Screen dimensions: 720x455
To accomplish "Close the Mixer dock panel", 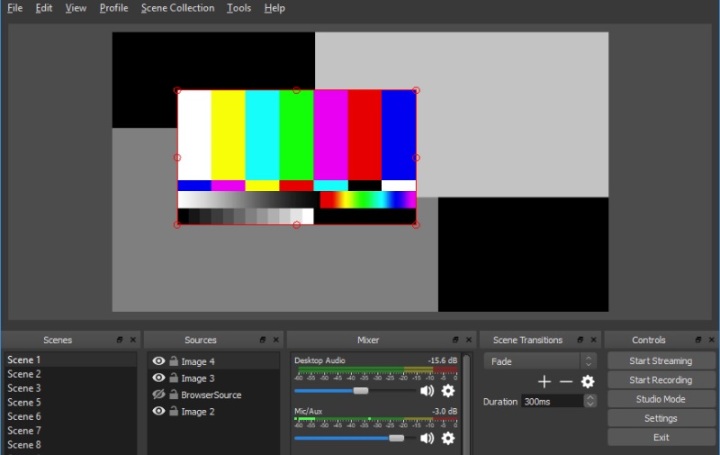I will (469, 340).
